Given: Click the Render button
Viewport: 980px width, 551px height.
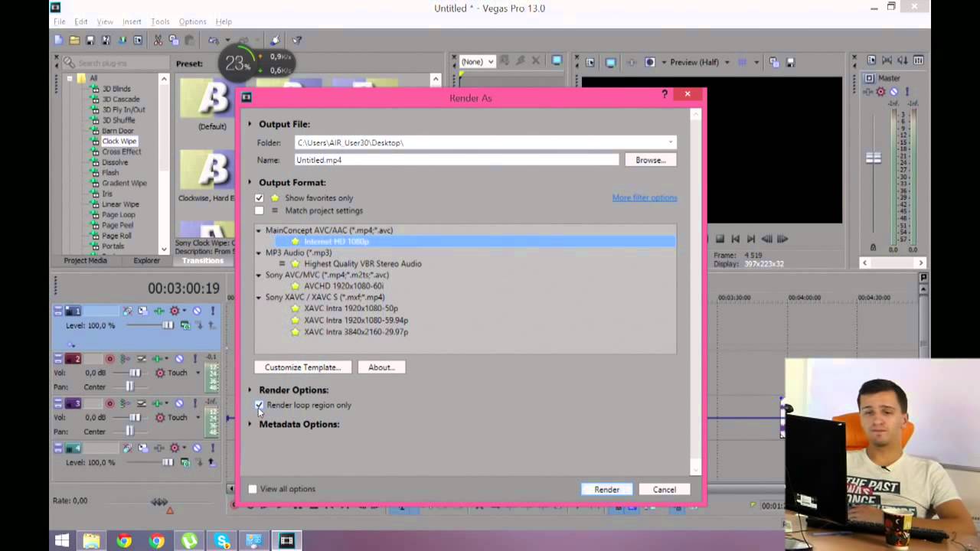Looking at the screenshot, I should (x=606, y=490).
